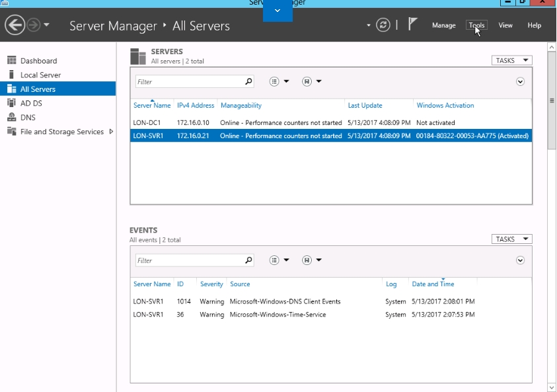This screenshot has width=557, height=392.
Task: Open the dropdown arrow left of Refresh
Action: pyautogui.click(x=369, y=25)
